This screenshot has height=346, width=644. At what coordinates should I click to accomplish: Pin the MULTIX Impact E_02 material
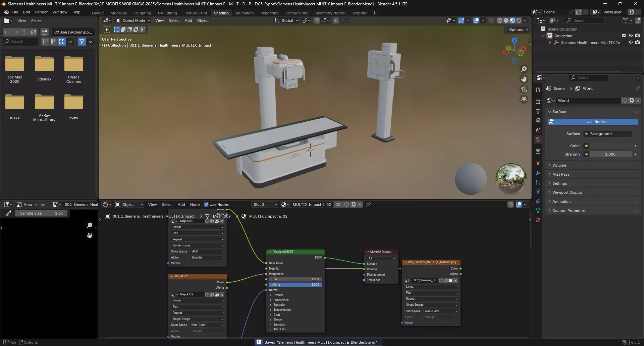368,205
